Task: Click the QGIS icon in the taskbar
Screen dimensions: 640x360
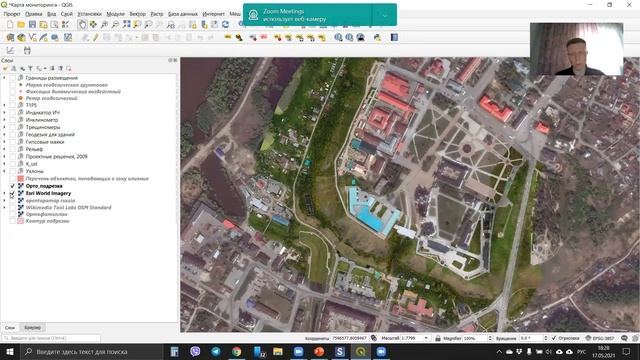Action: (360, 351)
